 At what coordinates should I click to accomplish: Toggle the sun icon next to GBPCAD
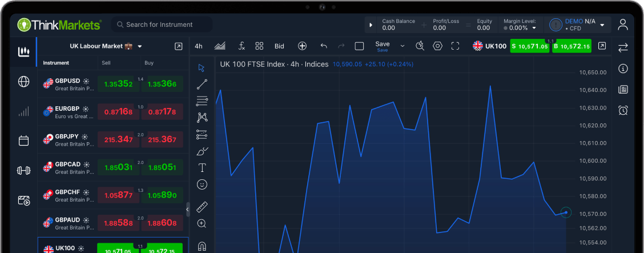click(x=87, y=164)
